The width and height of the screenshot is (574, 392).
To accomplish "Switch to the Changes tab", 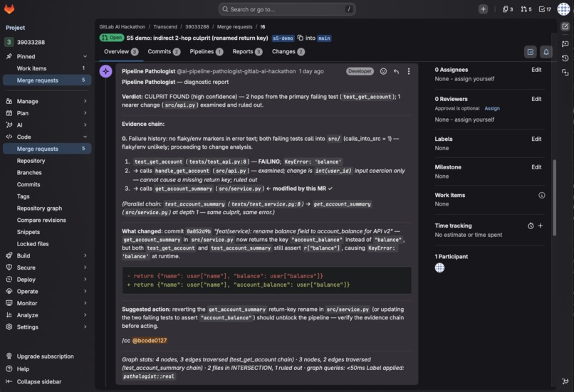I will 288,51.
